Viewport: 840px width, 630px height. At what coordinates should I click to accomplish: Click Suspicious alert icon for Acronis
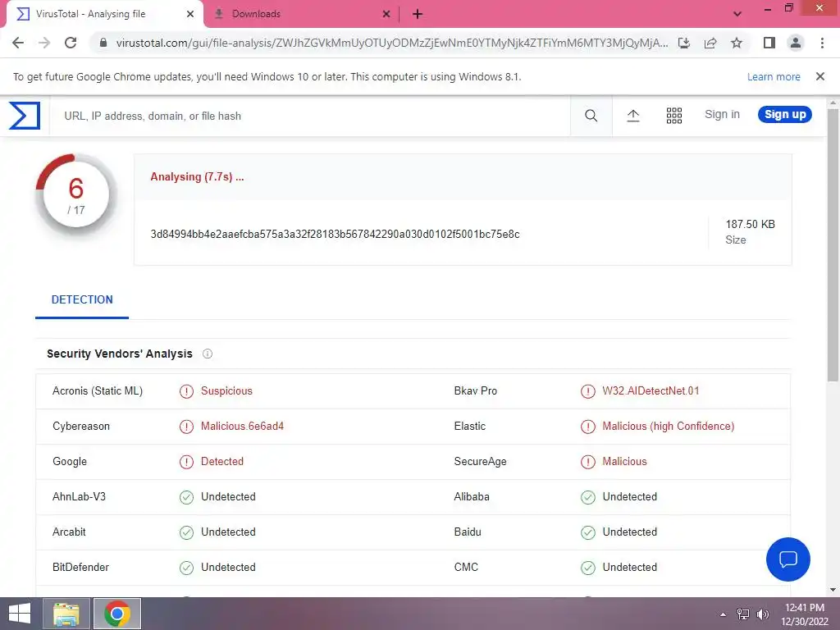click(186, 391)
